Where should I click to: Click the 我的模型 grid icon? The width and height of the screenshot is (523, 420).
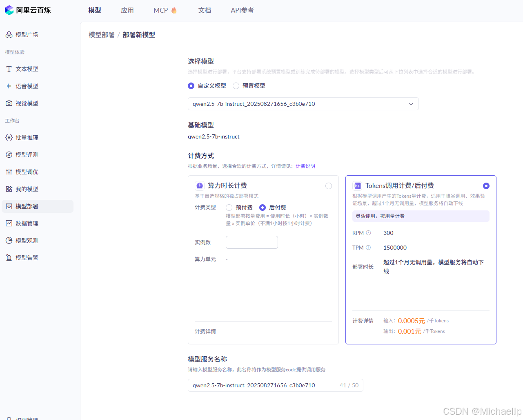tap(9, 189)
